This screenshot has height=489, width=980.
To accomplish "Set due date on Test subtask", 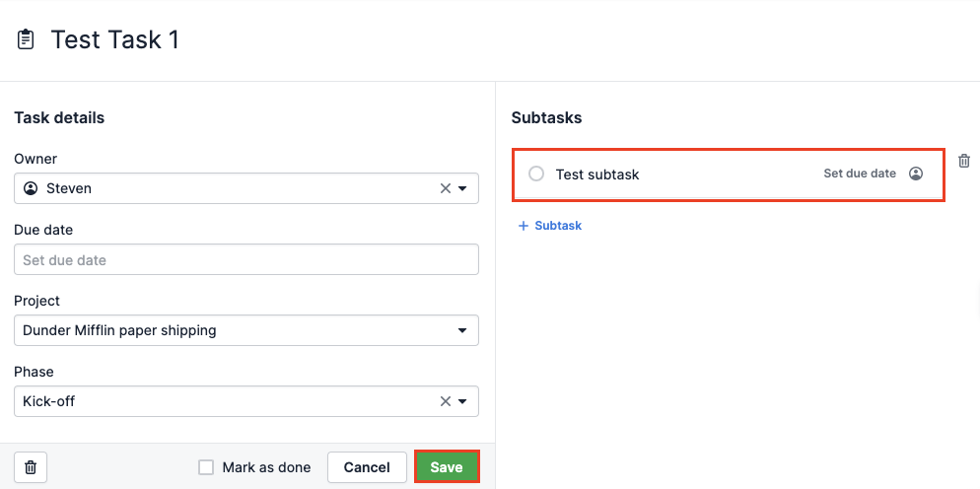I will pyautogui.click(x=860, y=174).
